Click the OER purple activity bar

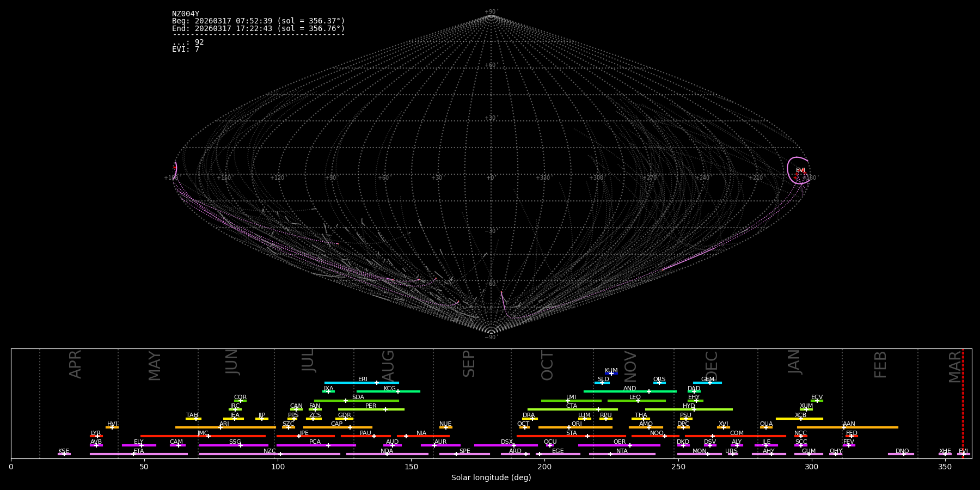(619, 445)
